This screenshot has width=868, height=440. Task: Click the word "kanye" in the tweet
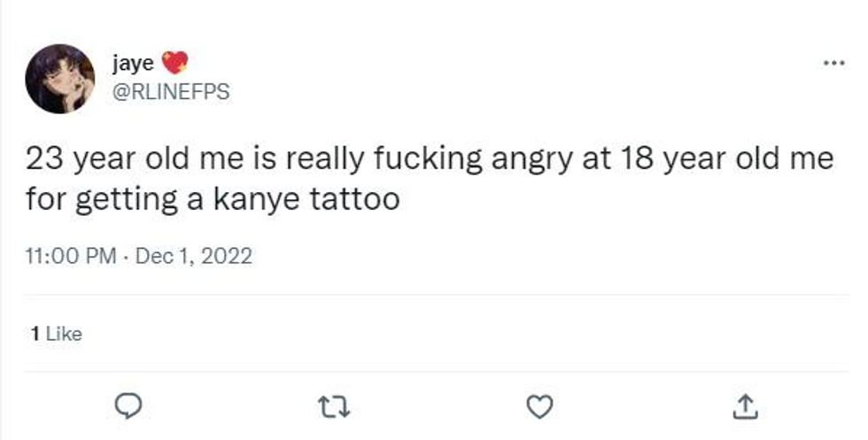(252, 198)
